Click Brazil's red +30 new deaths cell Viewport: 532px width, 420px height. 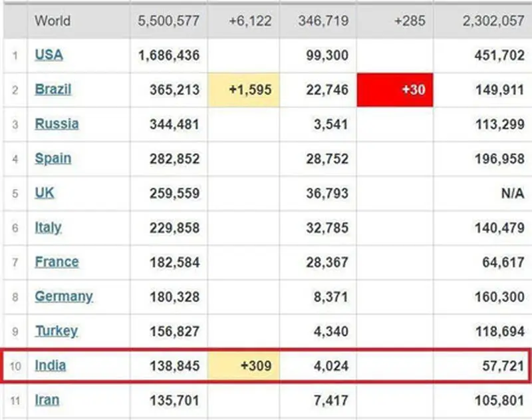click(395, 90)
